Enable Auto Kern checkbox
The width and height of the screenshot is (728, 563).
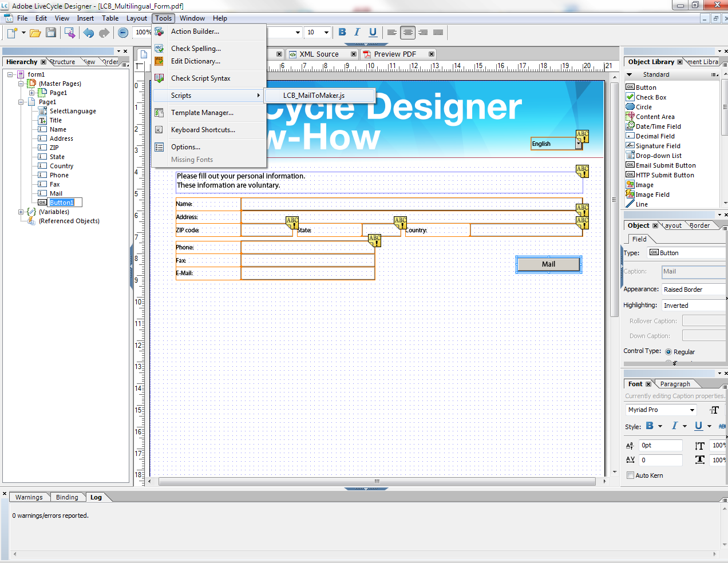click(630, 475)
